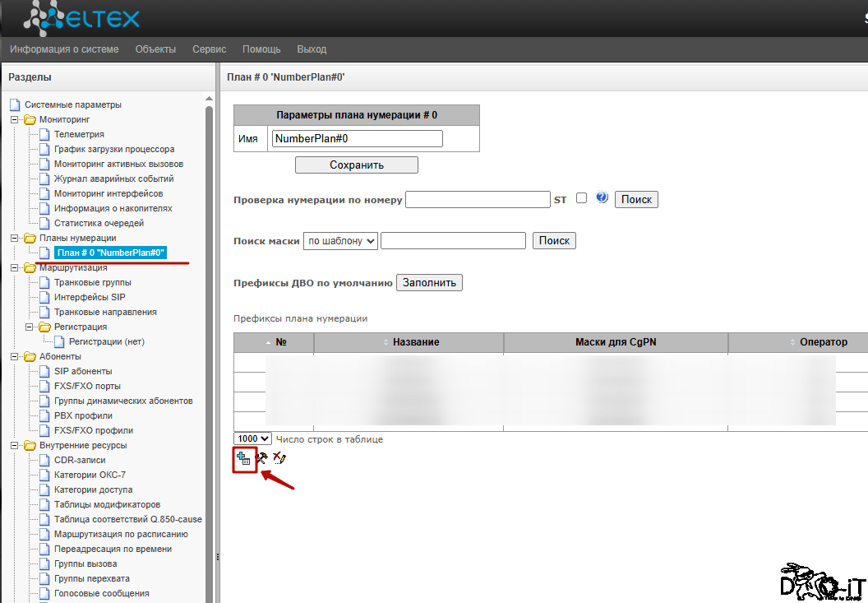Click the Маршрутизация folder icon

30,267
